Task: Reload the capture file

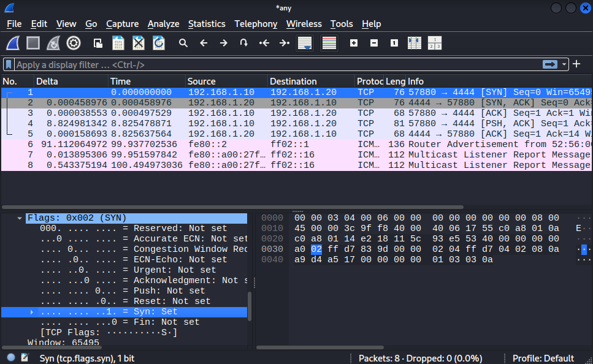Action: (x=158, y=43)
